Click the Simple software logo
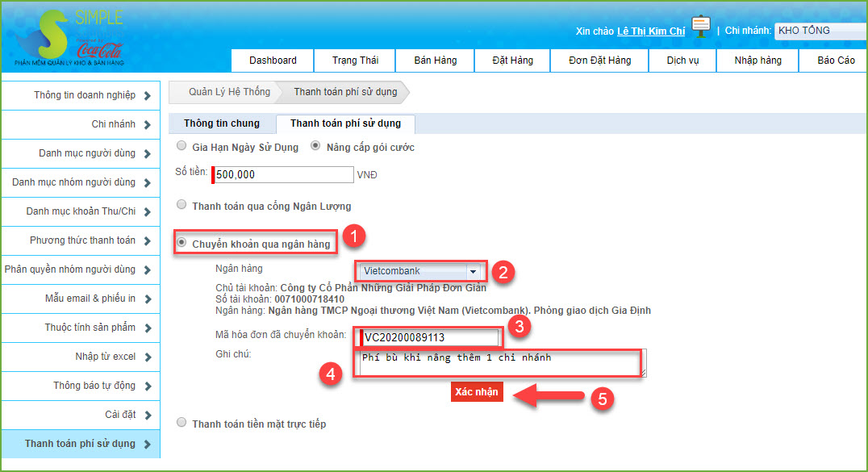Screen dimensions: 868x472 click(x=65, y=38)
